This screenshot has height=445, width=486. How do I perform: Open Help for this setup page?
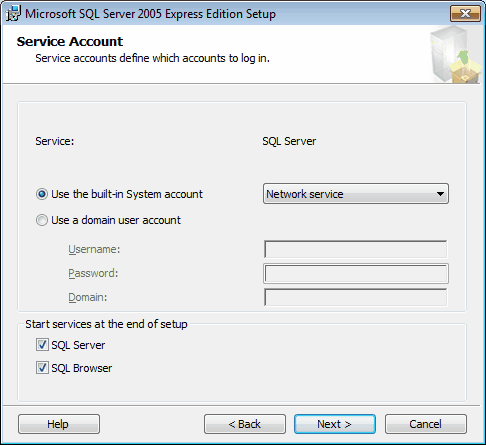[59, 424]
